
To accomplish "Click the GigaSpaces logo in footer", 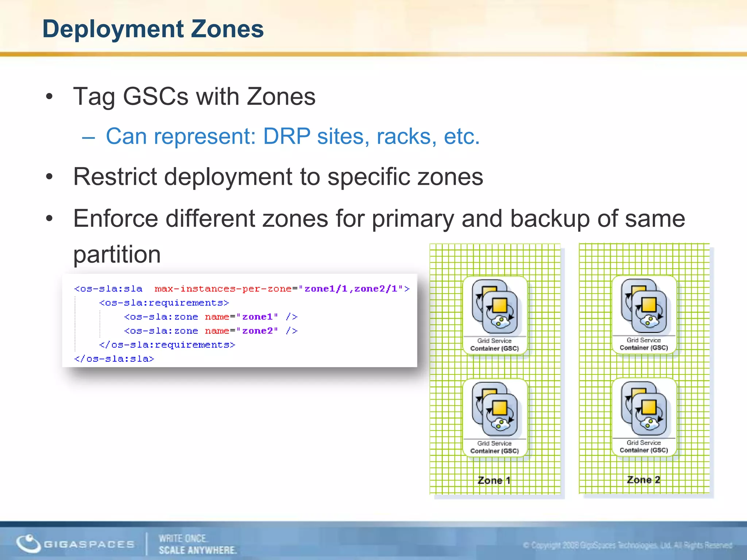I will 75,544.
